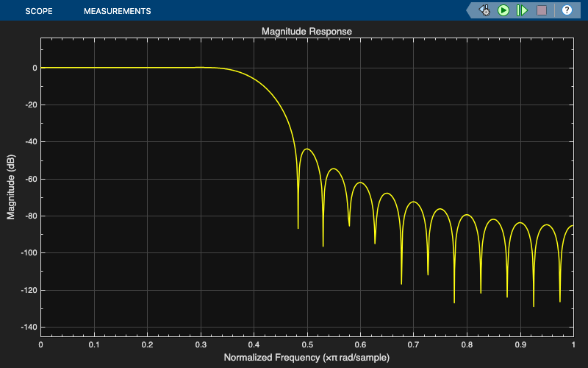Select the 0.5 tick label on x-axis
588x368 pixels.
[x=307, y=344]
